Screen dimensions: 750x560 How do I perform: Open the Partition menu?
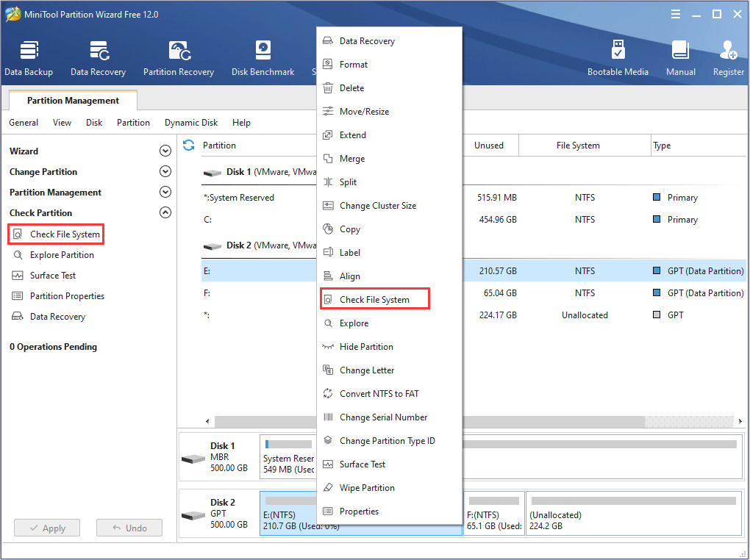133,123
